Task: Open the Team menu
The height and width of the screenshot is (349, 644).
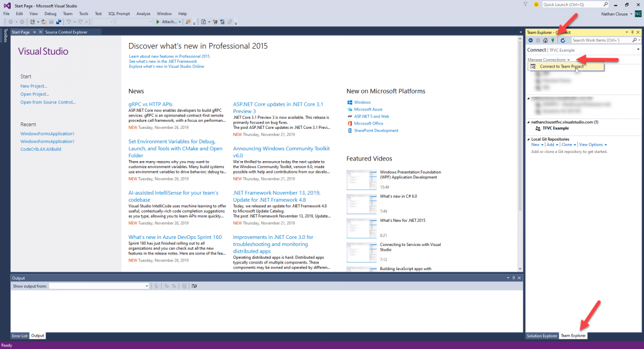Action: [68, 13]
